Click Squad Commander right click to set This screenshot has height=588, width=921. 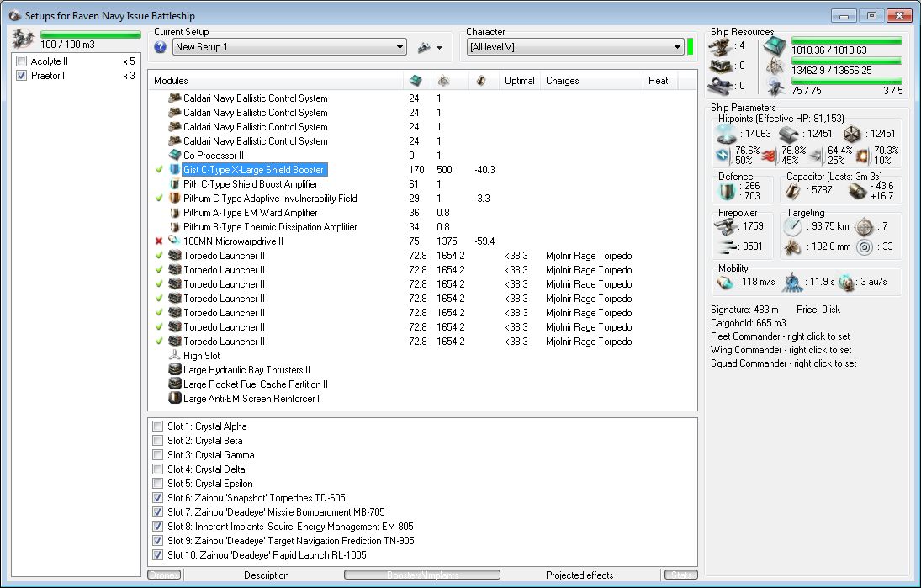784,363
